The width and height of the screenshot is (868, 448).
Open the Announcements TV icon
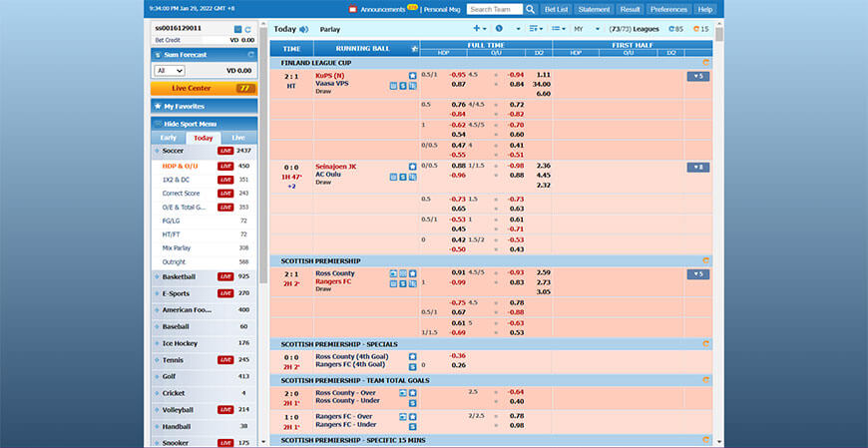coord(353,9)
